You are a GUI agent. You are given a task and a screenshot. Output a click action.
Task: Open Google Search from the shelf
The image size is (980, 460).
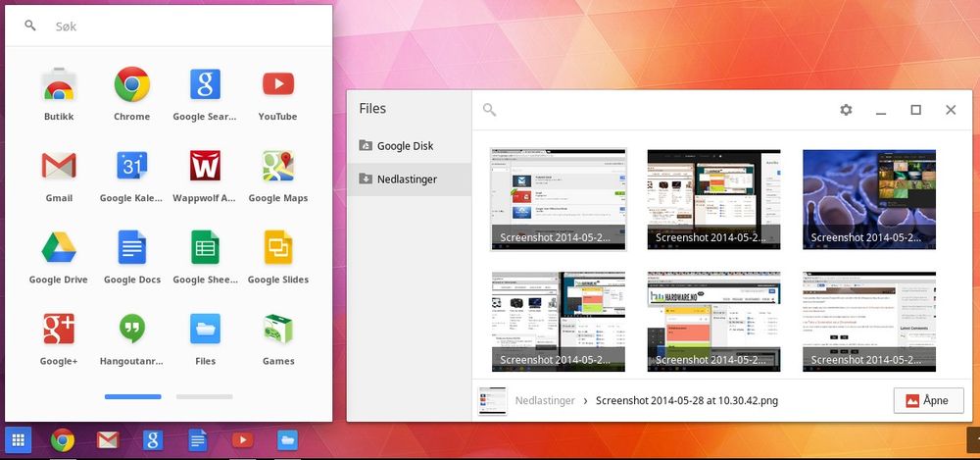(153, 440)
